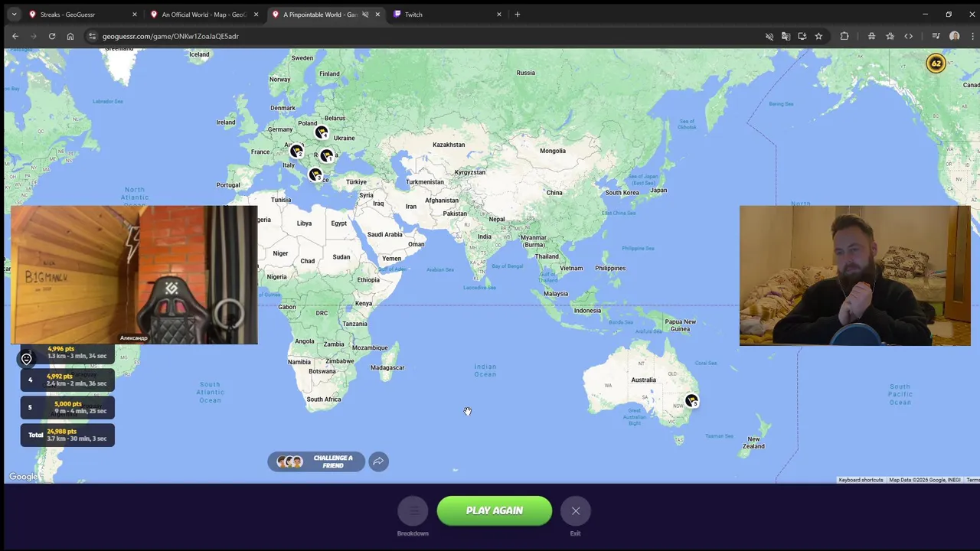This screenshot has height=551, width=980.
Task: Open the round 3 flag marker over Greece
Action: coord(315,174)
